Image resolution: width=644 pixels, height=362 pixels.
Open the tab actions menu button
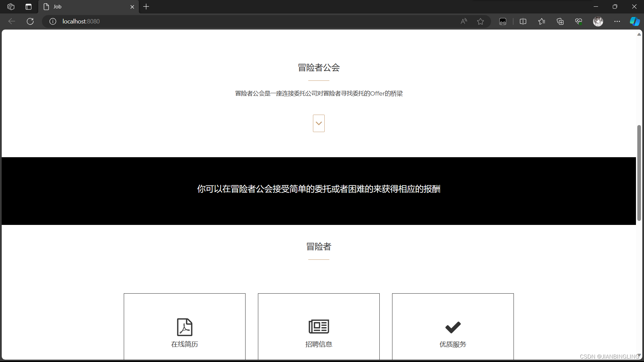coord(29,7)
